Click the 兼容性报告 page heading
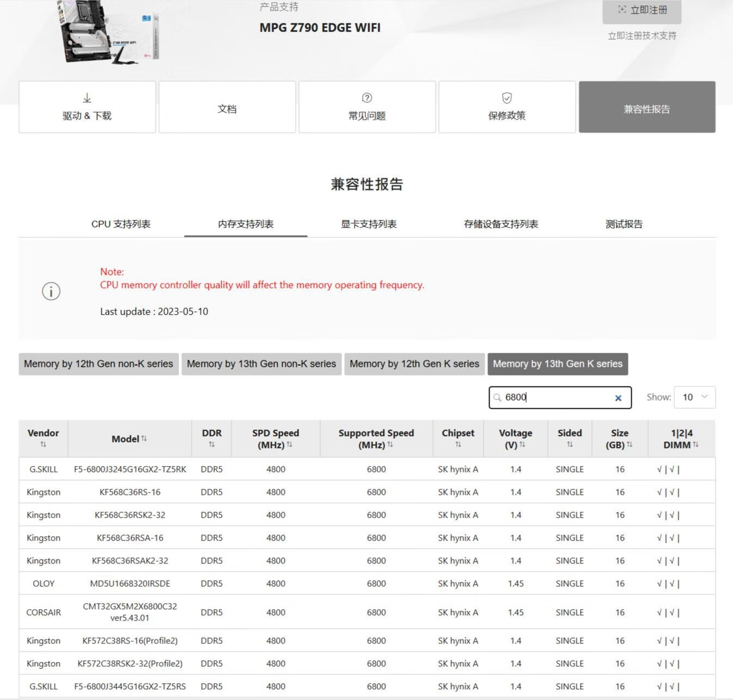 point(367,184)
